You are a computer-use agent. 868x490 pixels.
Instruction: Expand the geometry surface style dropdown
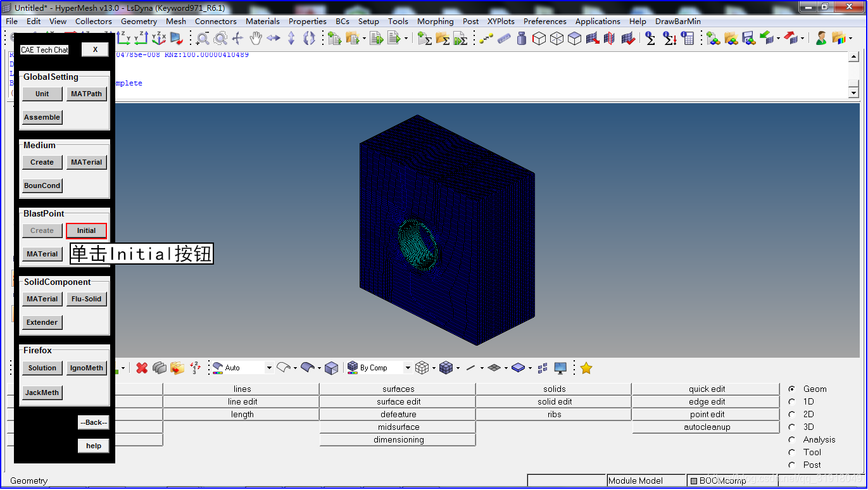pyautogui.click(x=319, y=368)
